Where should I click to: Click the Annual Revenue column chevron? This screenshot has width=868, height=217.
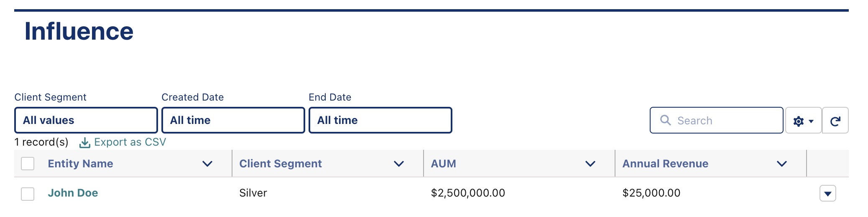click(x=782, y=164)
